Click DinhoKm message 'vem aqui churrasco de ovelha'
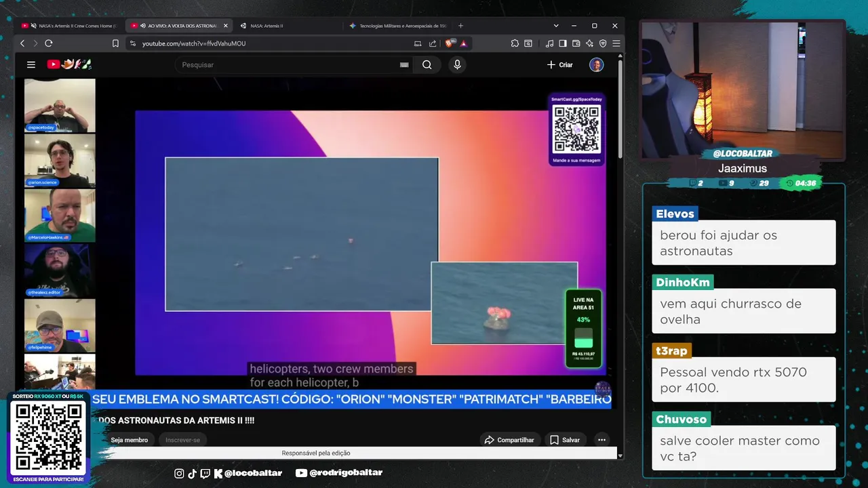This screenshot has height=488, width=868. pyautogui.click(x=744, y=311)
